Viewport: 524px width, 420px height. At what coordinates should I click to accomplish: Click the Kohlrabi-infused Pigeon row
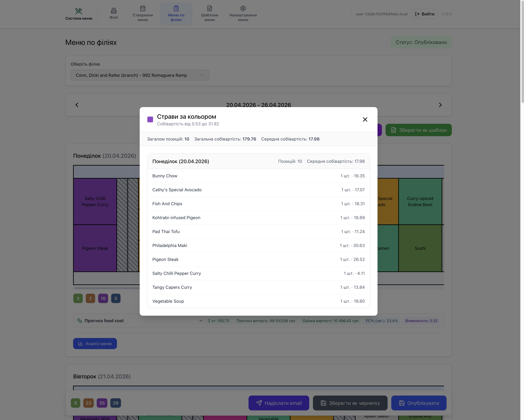click(x=259, y=218)
